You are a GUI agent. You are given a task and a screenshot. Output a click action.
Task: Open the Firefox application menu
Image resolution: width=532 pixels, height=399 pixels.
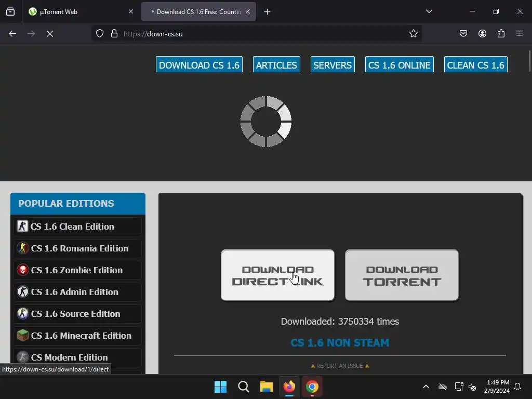pyautogui.click(x=520, y=34)
